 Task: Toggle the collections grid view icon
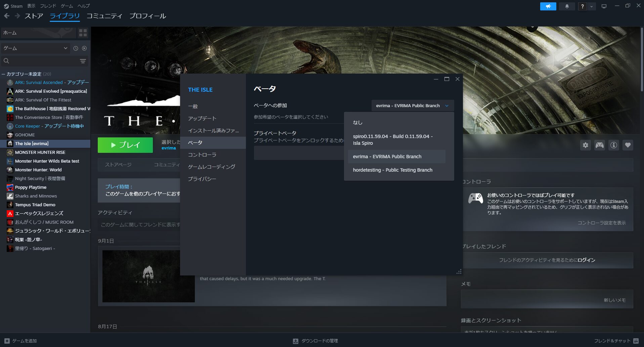(83, 33)
